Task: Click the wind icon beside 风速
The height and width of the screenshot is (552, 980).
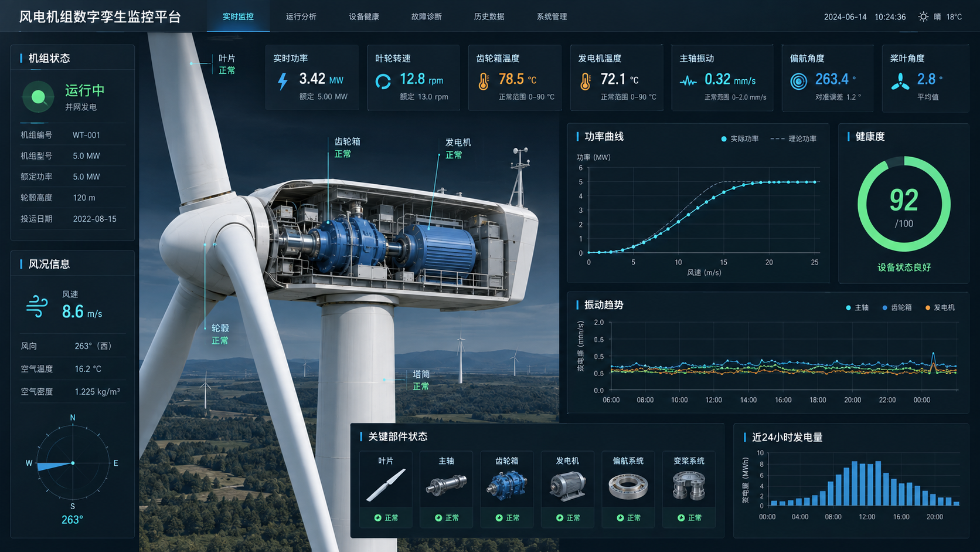Action: click(37, 306)
